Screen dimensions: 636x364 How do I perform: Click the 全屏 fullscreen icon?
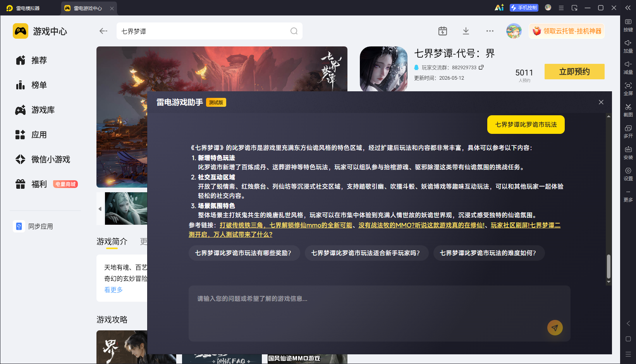point(628,88)
